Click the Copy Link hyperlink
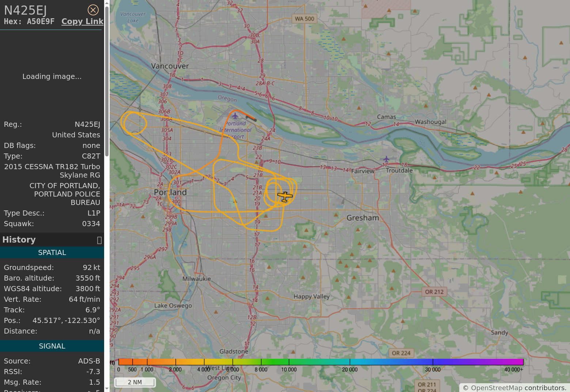Viewport: 570px width, 392px height. pos(82,22)
